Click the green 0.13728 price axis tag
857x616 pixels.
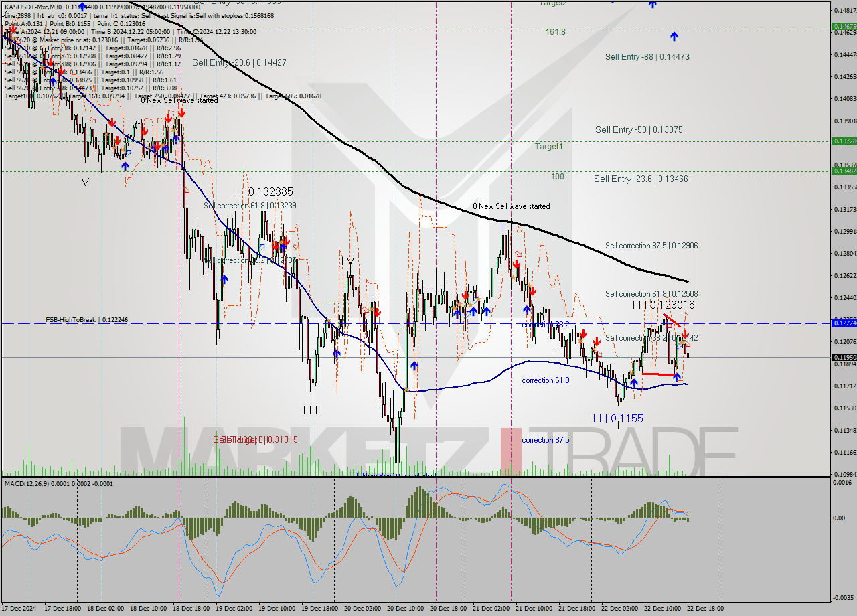point(844,141)
